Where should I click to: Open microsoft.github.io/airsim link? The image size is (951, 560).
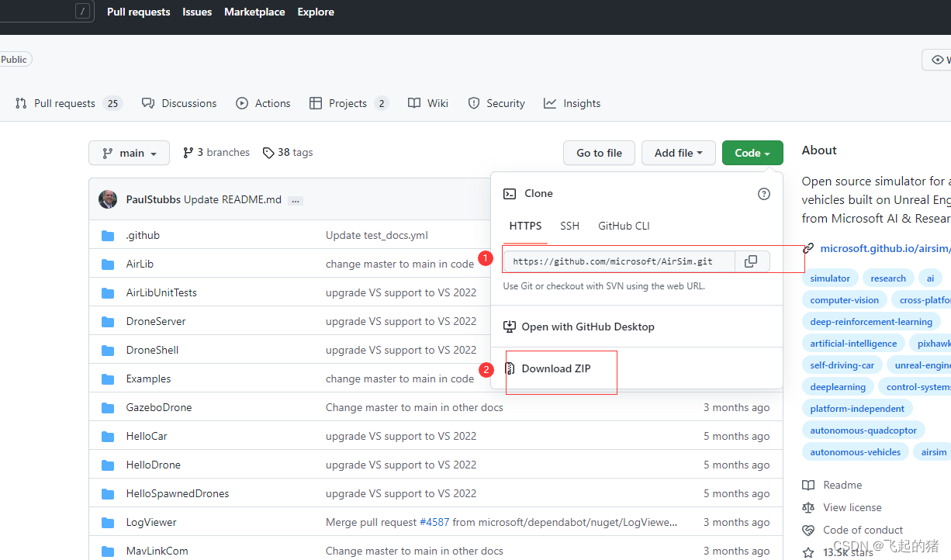tap(886, 248)
